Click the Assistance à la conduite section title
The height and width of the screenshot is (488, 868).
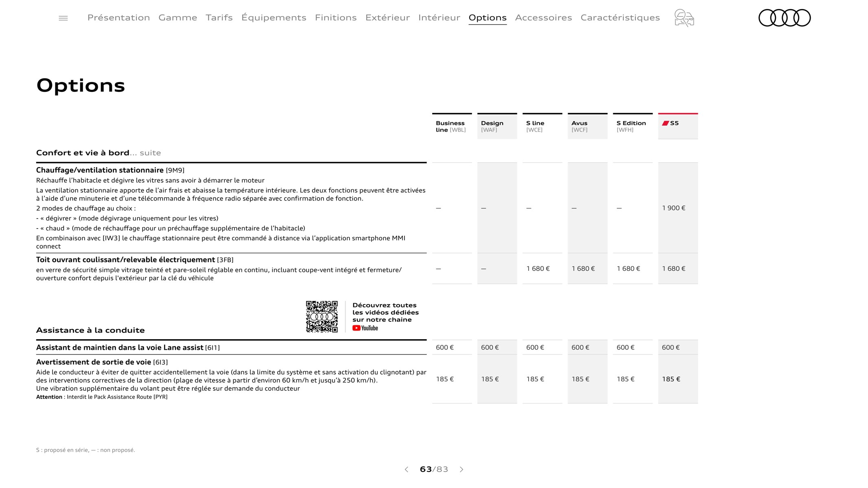(90, 330)
